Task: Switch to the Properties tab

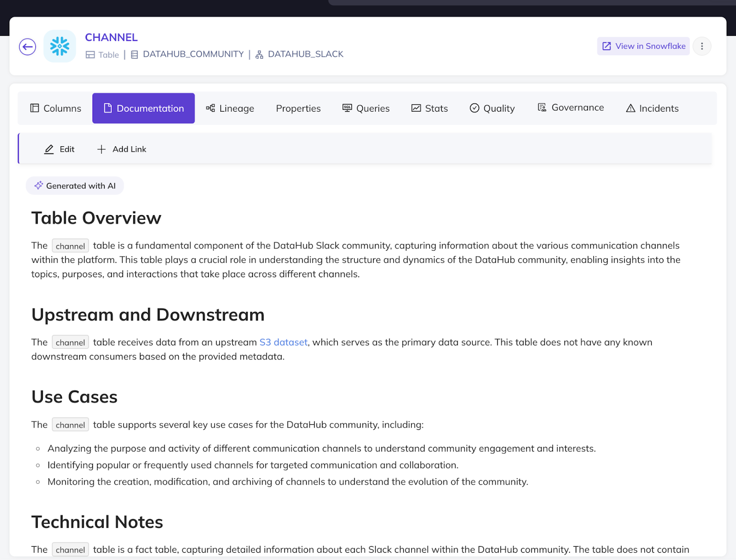Action: (298, 108)
